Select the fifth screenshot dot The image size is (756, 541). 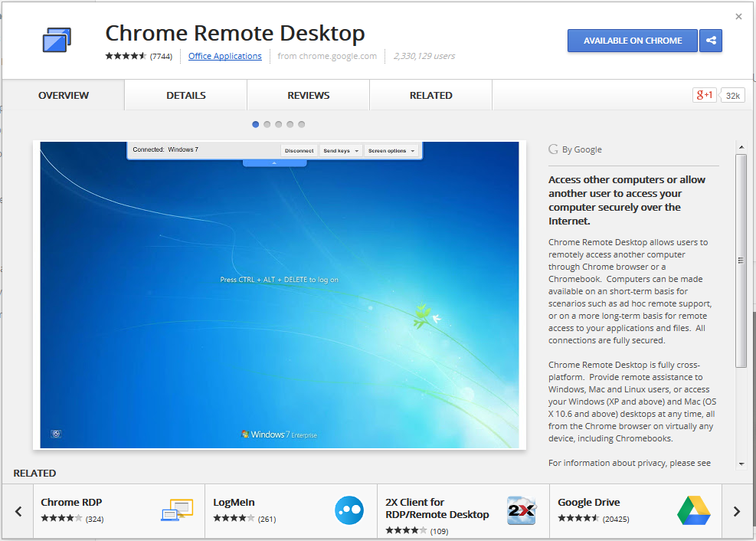(x=301, y=124)
